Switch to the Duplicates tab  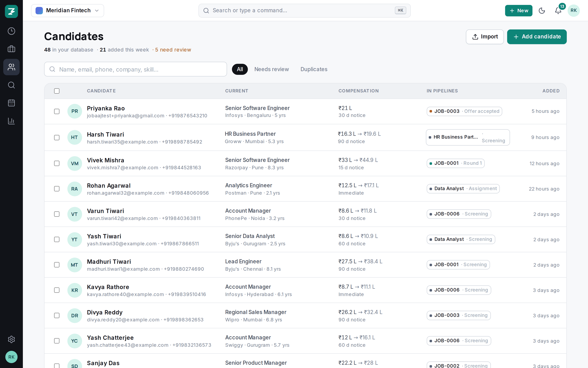point(314,69)
